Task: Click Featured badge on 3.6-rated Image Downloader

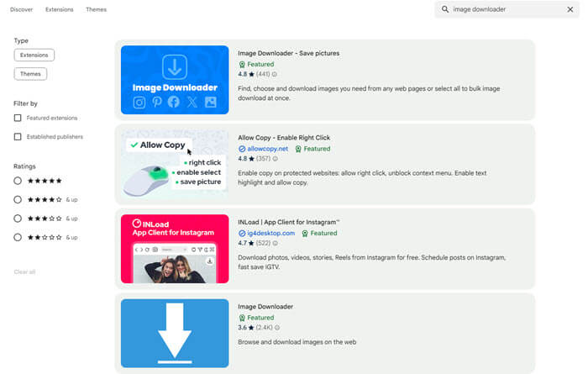Action: pyautogui.click(x=256, y=318)
